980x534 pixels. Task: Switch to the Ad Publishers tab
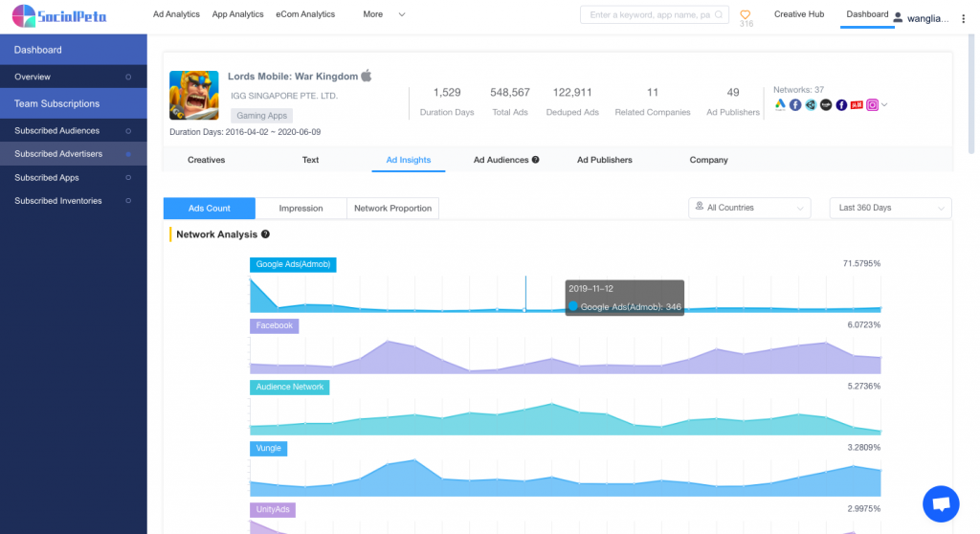(x=605, y=160)
